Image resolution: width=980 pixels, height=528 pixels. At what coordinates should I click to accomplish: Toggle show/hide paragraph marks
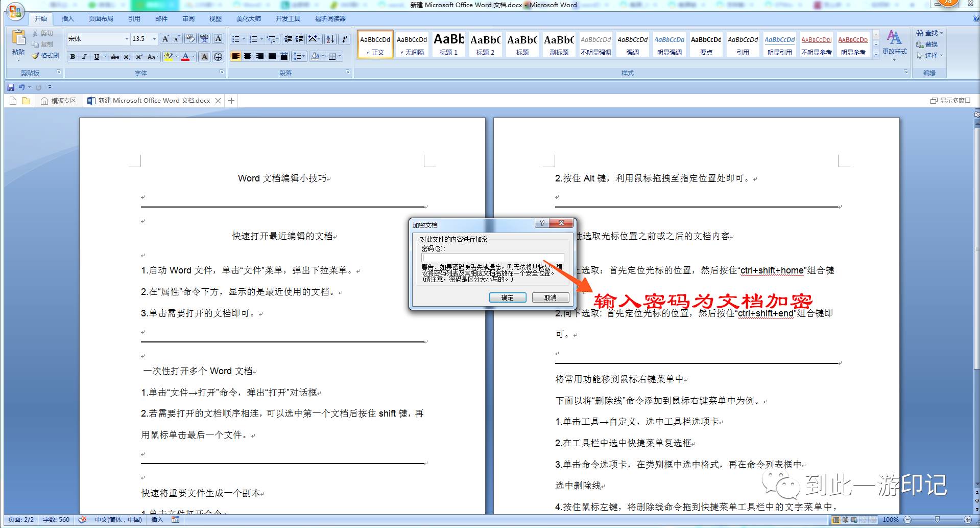click(344, 39)
